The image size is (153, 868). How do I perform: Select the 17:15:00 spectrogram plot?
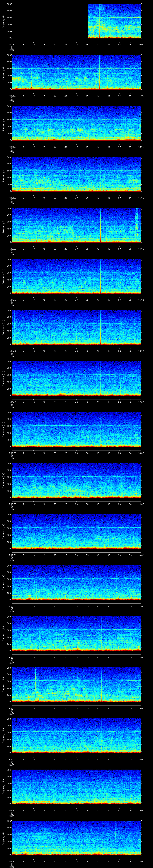point(77,327)
